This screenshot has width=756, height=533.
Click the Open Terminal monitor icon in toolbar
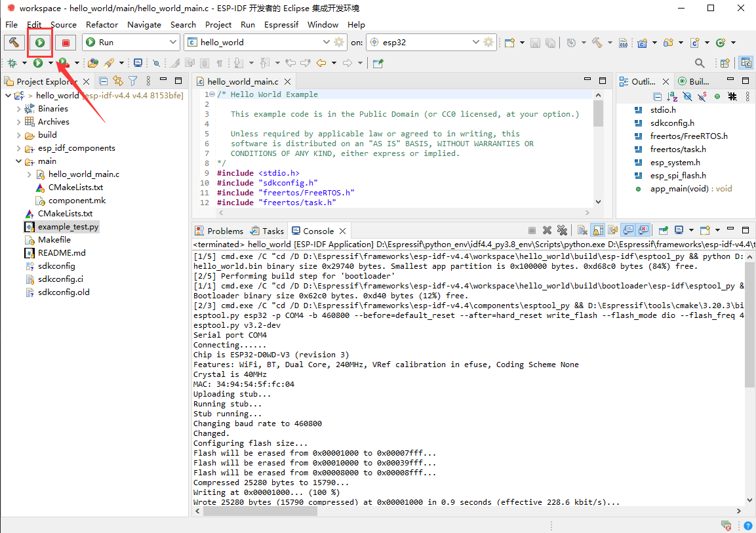pos(138,63)
